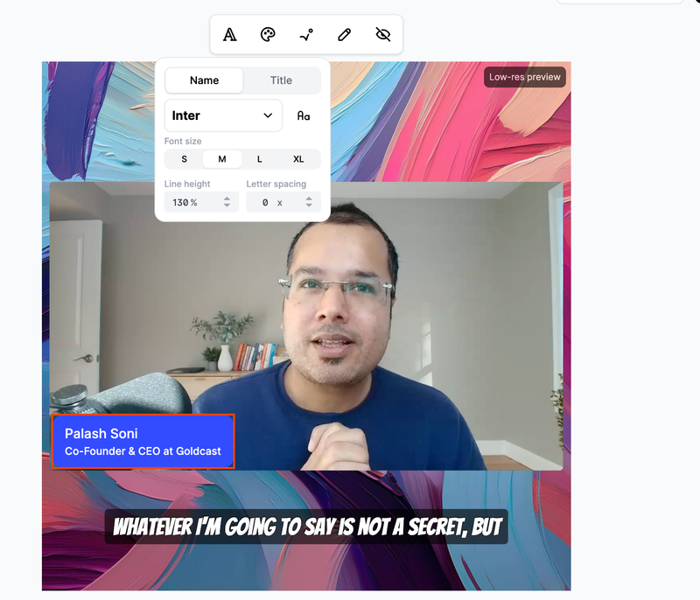Screen dimensions: 700x600
Task: Open the Inter font dropdown
Action: [223, 115]
